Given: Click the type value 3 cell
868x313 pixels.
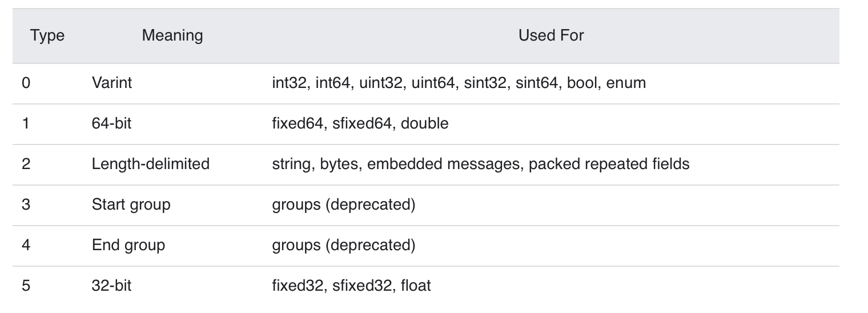Looking at the screenshot, I should (x=26, y=204).
